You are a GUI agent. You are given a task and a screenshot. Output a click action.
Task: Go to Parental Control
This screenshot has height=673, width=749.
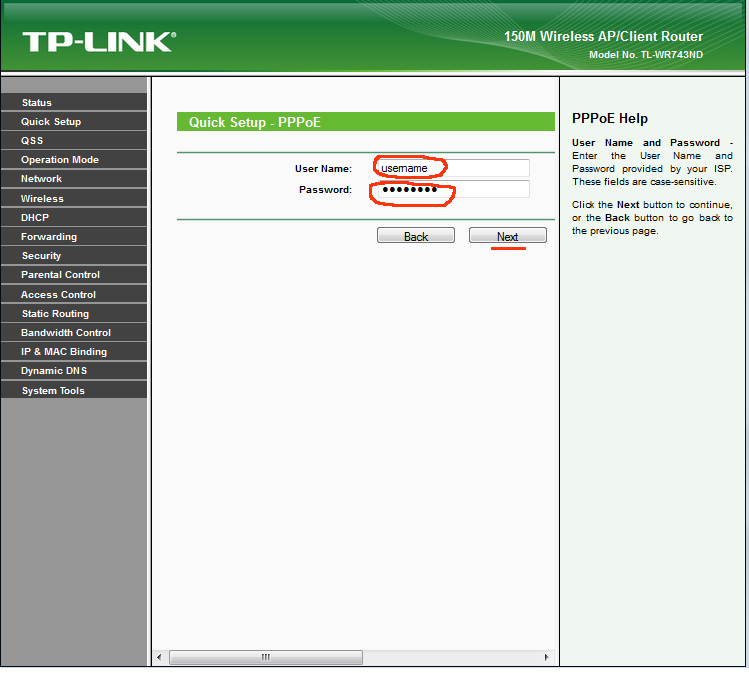[74, 275]
